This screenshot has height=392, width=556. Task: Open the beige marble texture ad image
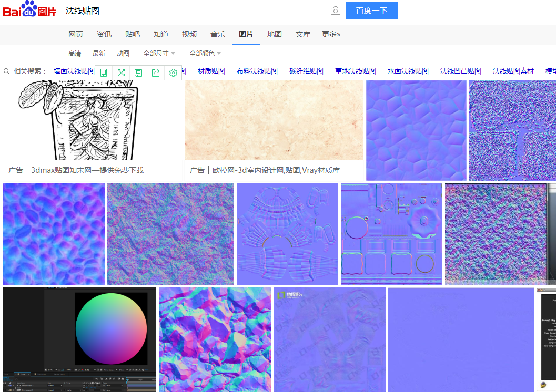274,120
